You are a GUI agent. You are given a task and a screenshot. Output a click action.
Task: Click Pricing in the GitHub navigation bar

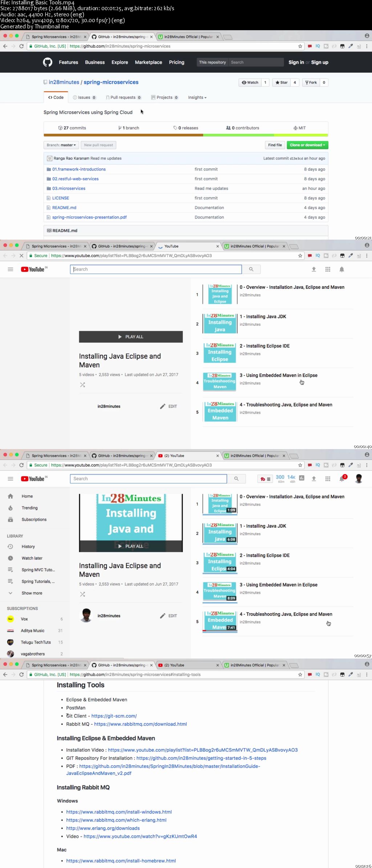coord(177,62)
